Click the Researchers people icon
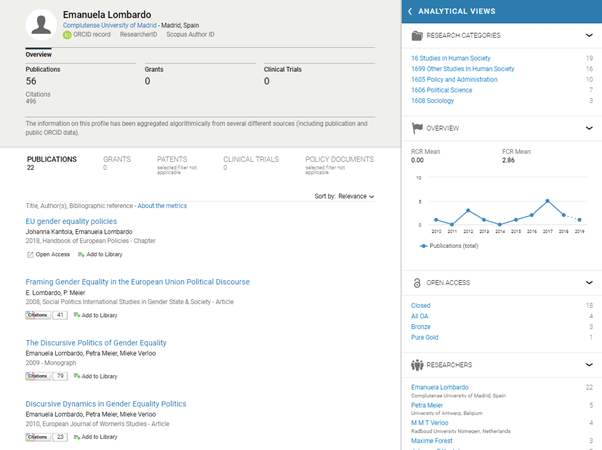The image size is (602, 450). point(416,365)
